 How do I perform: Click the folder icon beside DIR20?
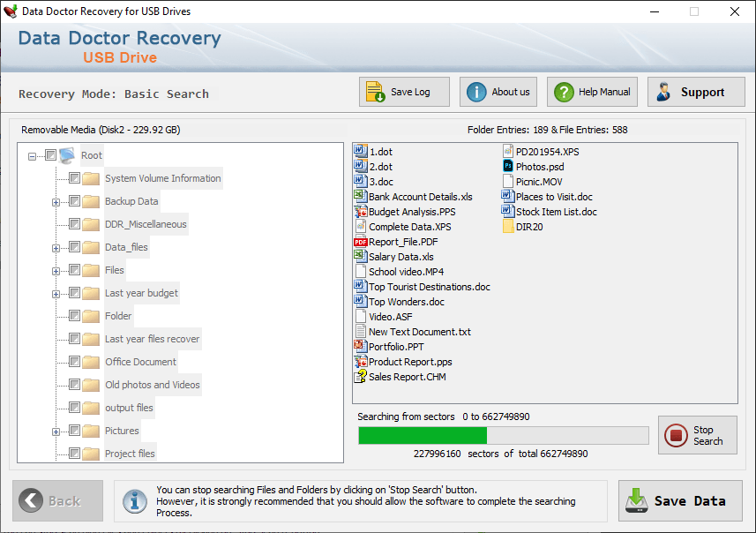coord(508,226)
